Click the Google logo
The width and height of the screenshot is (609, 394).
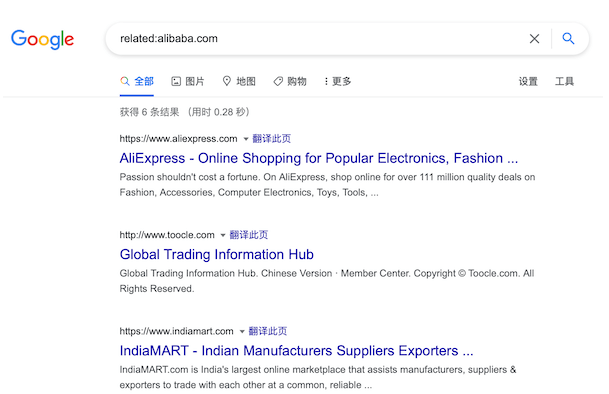[42, 39]
